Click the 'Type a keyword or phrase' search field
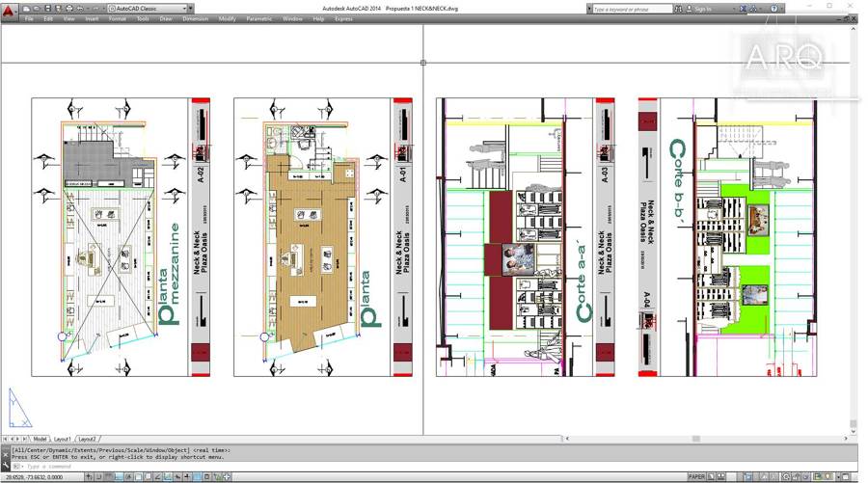The image size is (868, 483). click(633, 9)
